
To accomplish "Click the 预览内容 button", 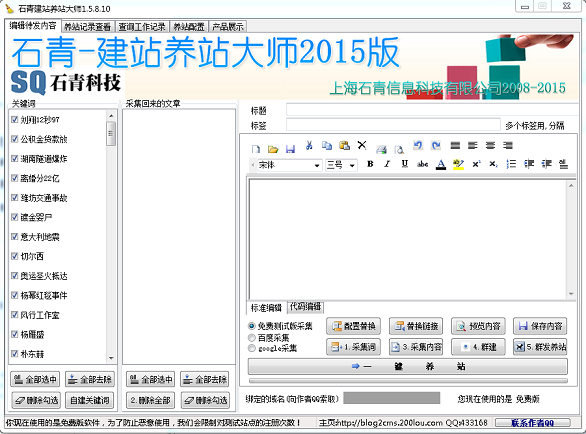I will (x=478, y=326).
